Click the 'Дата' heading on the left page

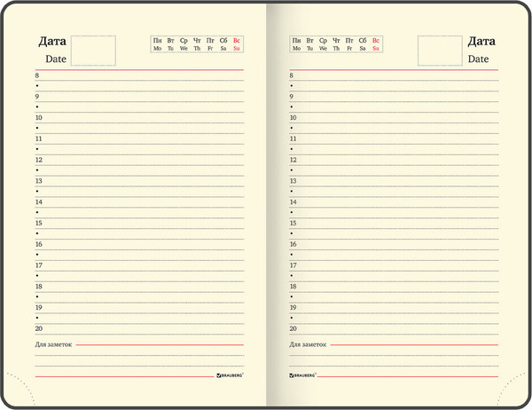tap(53, 41)
